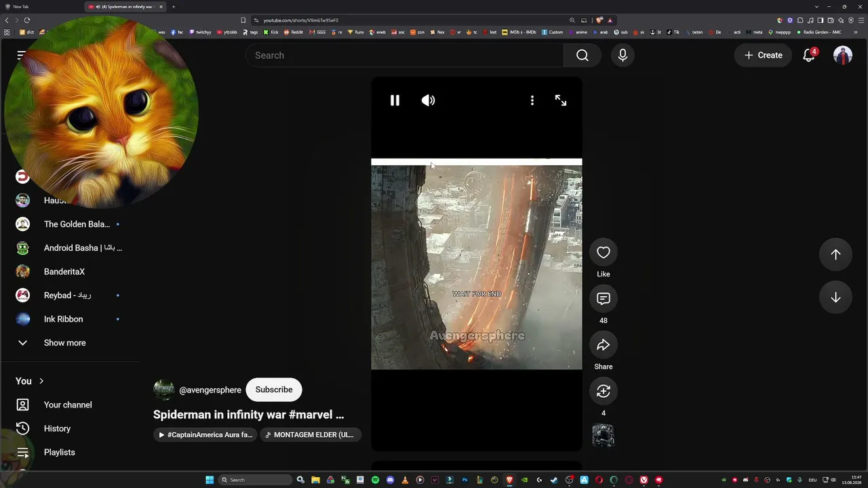Reload the page

pos(27,20)
